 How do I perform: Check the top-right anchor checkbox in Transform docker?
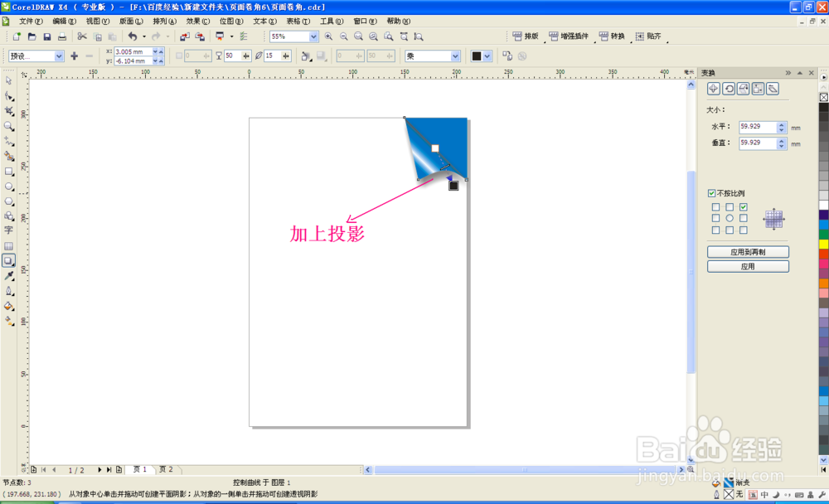click(x=744, y=206)
